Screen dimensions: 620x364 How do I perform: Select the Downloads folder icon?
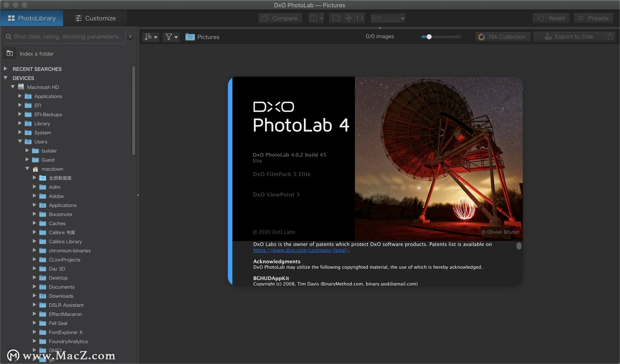43,296
